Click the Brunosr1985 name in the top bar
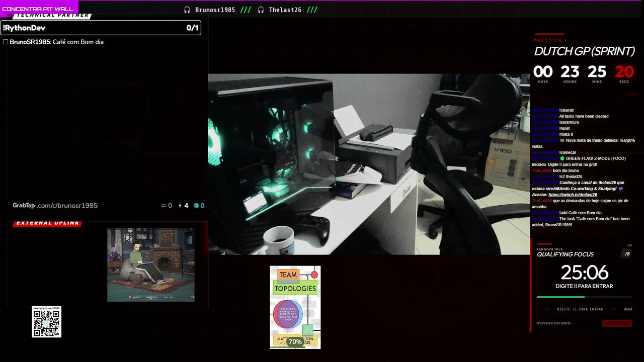Viewport: 644px width, 362px height. pos(215,10)
